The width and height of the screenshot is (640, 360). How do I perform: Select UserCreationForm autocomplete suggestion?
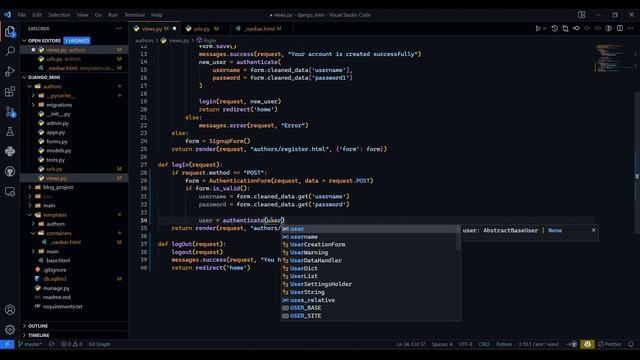point(371,244)
